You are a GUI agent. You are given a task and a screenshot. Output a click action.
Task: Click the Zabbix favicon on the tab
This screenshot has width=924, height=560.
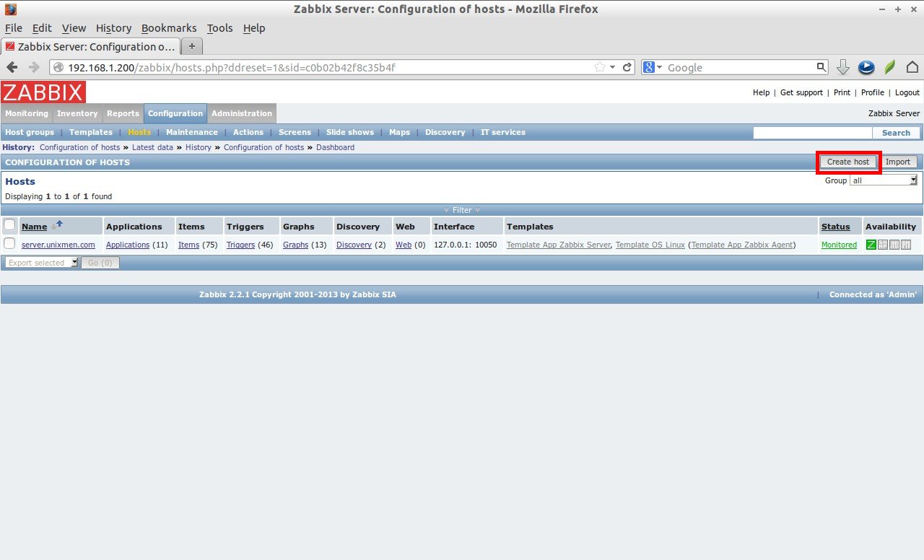pyautogui.click(x=10, y=46)
